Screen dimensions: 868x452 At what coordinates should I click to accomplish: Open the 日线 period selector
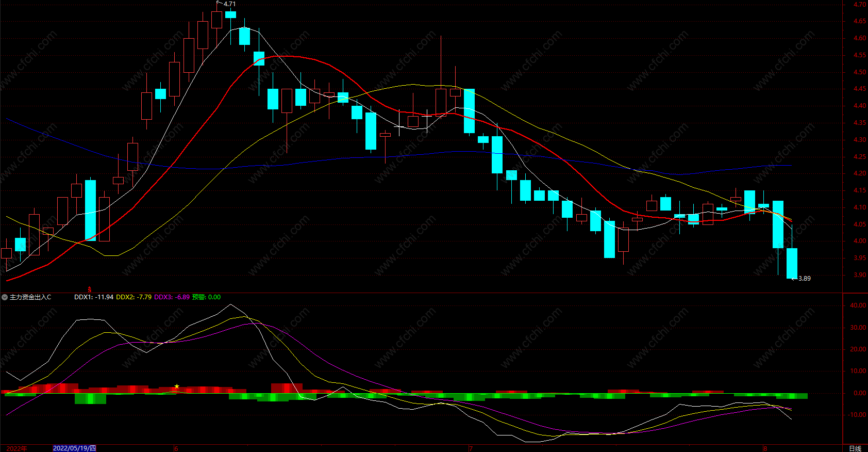[x=855, y=448]
